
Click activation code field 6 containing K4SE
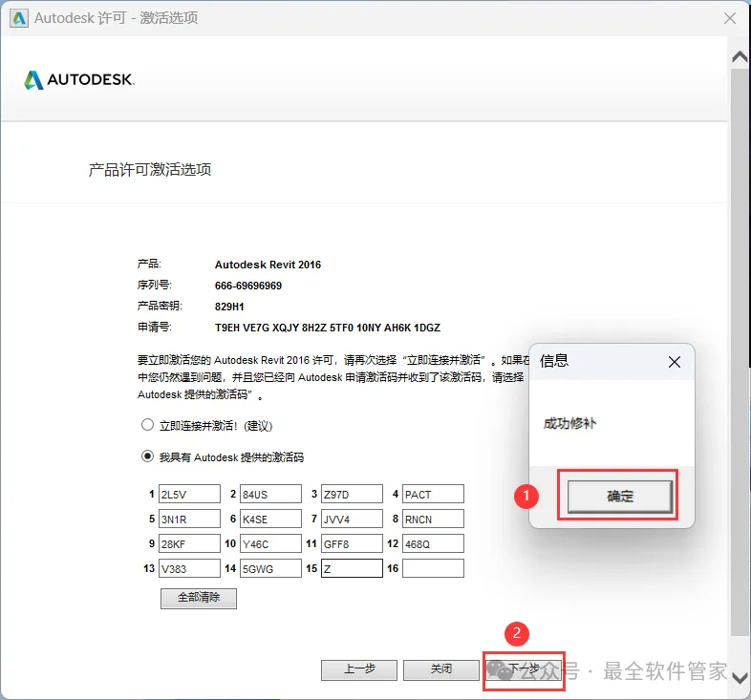point(270,519)
